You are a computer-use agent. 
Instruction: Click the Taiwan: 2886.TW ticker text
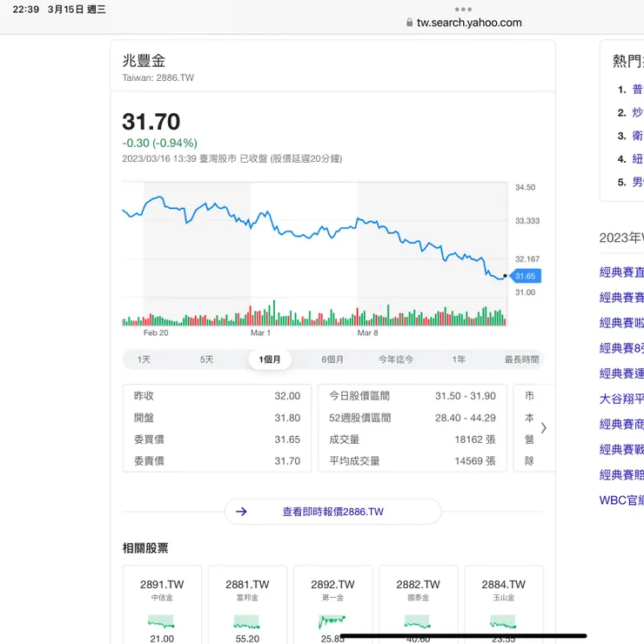pos(158,77)
